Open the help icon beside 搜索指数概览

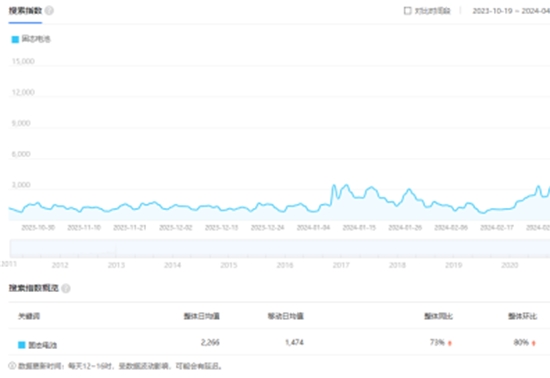66,288
